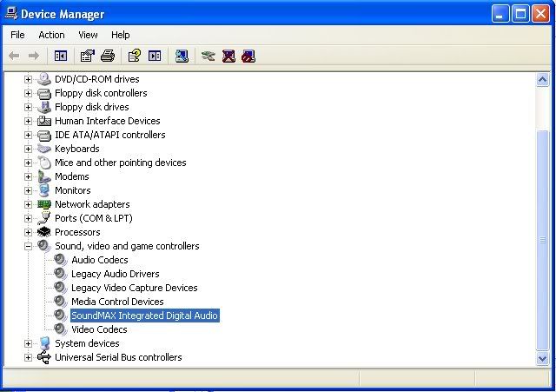Screen dimensions: 556x392
Task: Open the View menu
Action: 88,35
